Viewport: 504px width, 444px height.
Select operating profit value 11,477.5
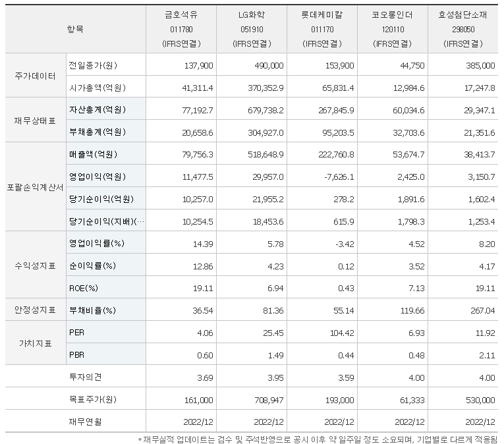198,177
